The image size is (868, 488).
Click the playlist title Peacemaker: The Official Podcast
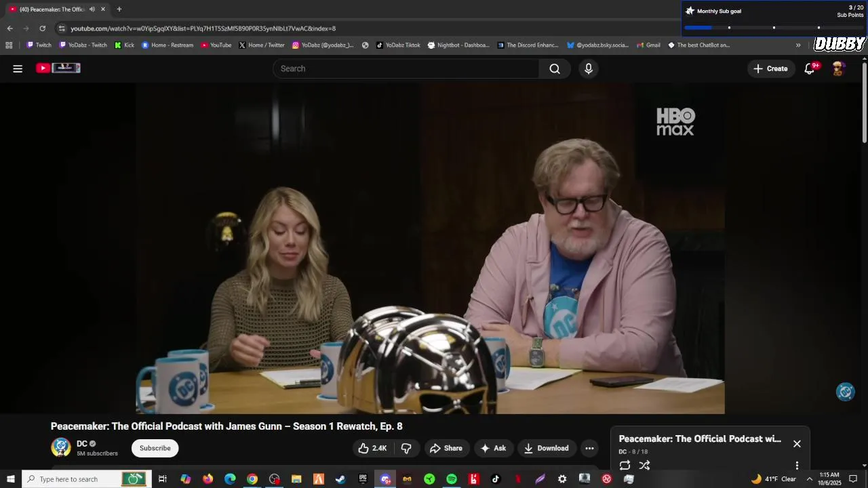pos(700,439)
